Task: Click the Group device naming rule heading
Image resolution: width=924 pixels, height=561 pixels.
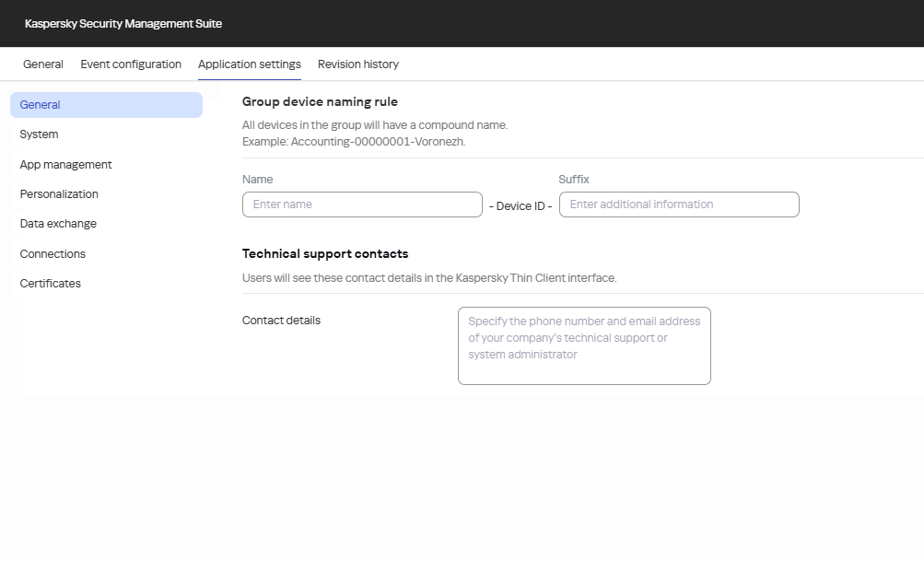Action: click(320, 101)
